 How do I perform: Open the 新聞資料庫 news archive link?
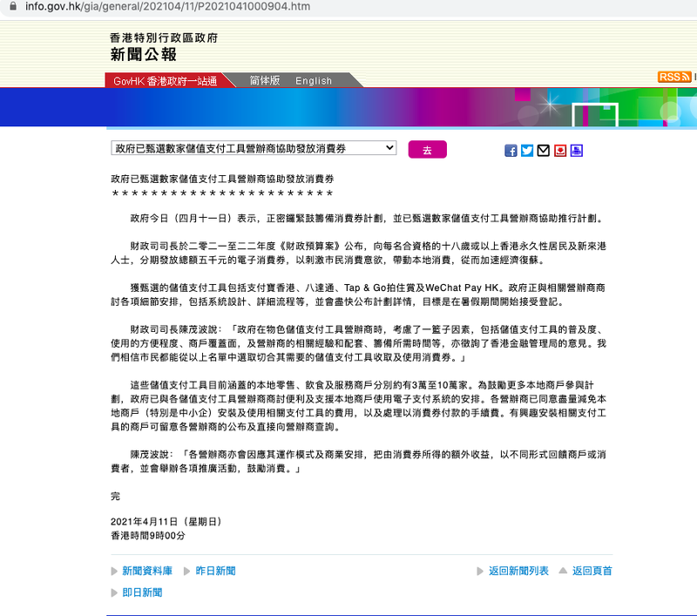(x=147, y=572)
